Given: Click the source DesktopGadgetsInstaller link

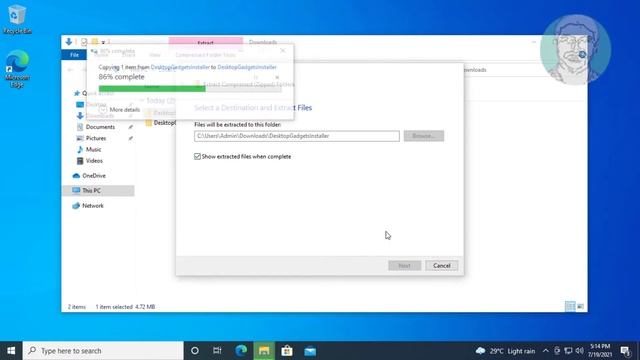Looking at the screenshot, I should 180,67.
